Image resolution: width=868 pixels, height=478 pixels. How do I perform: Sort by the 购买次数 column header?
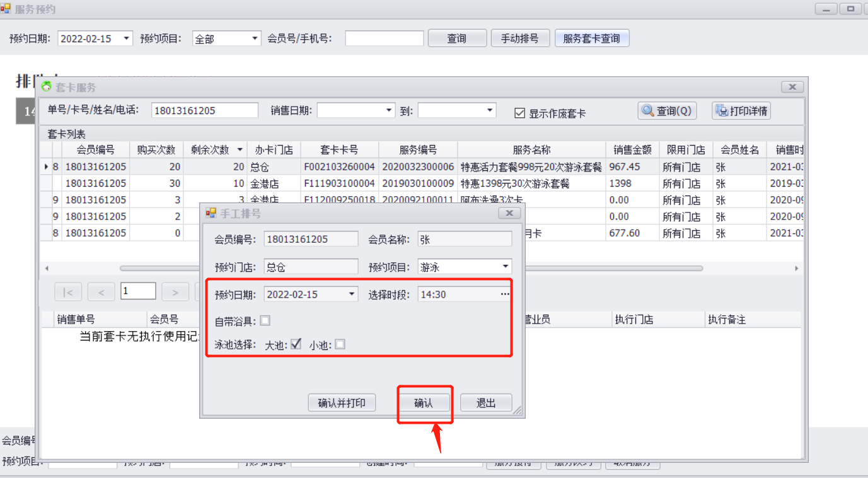[x=156, y=150]
